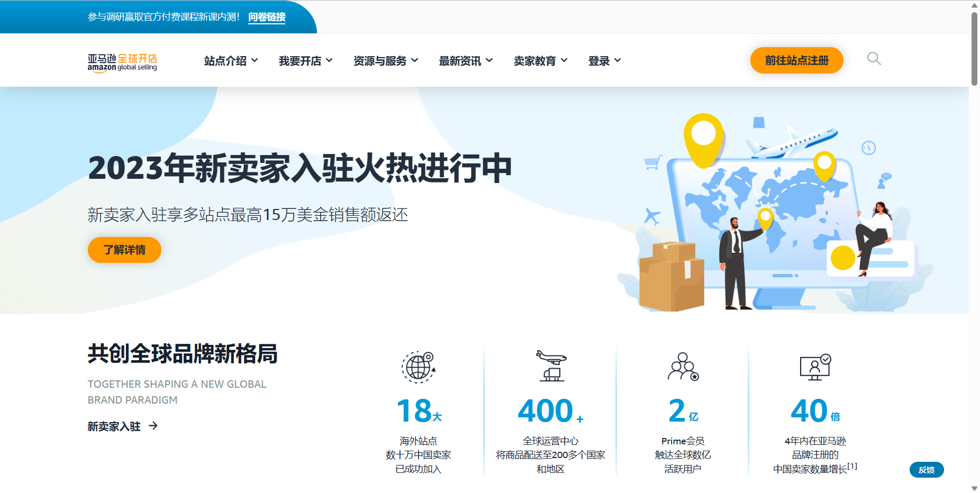Screen dimensions: 980x493
Task: Expand the 登录 dropdown chevron
Action: click(618, 60)
